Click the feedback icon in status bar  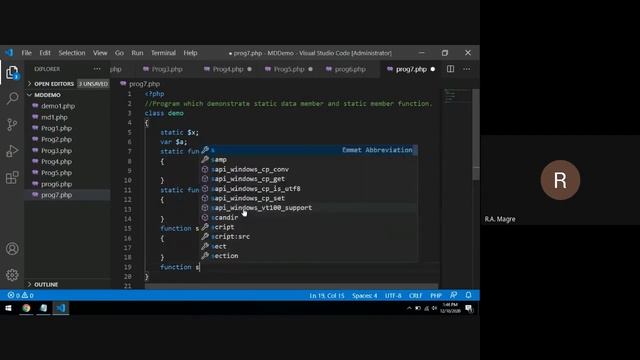pos(453,295)
